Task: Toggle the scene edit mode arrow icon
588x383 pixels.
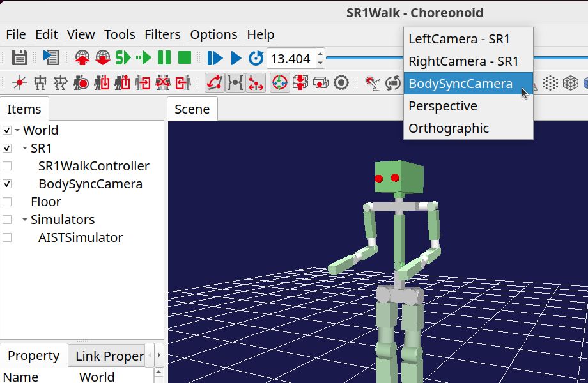Action: point(214,82)
